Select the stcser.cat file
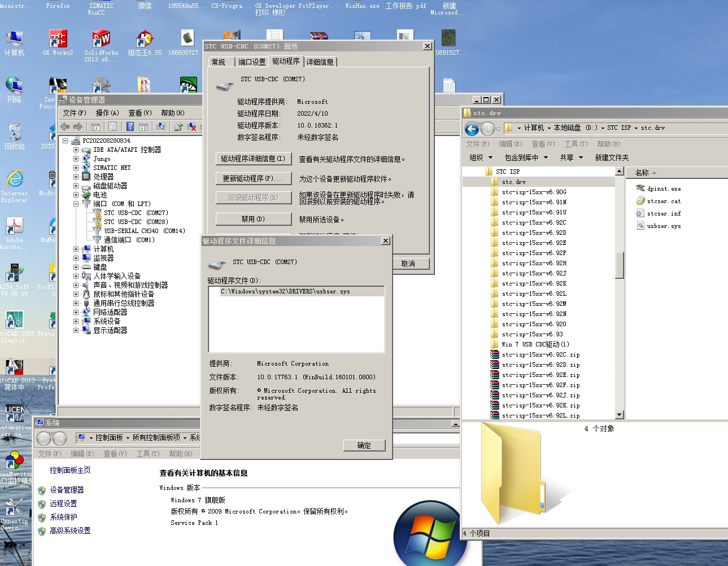 [x=658, y=201]
